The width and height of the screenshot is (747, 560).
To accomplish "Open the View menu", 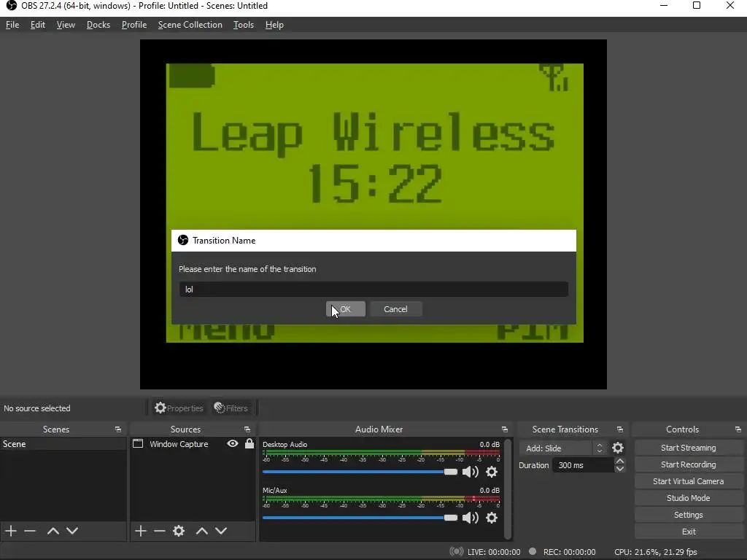I will (66, 25).
